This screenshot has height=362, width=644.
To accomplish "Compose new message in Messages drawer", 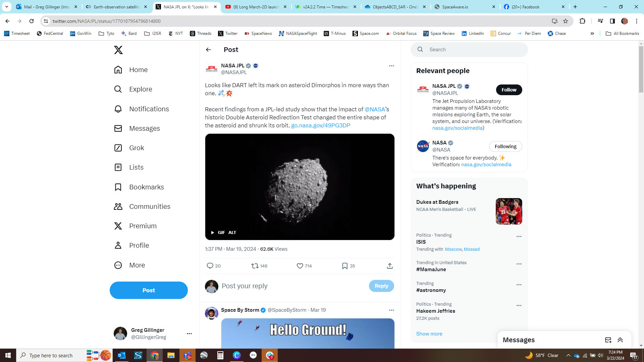I will [608, 340].
